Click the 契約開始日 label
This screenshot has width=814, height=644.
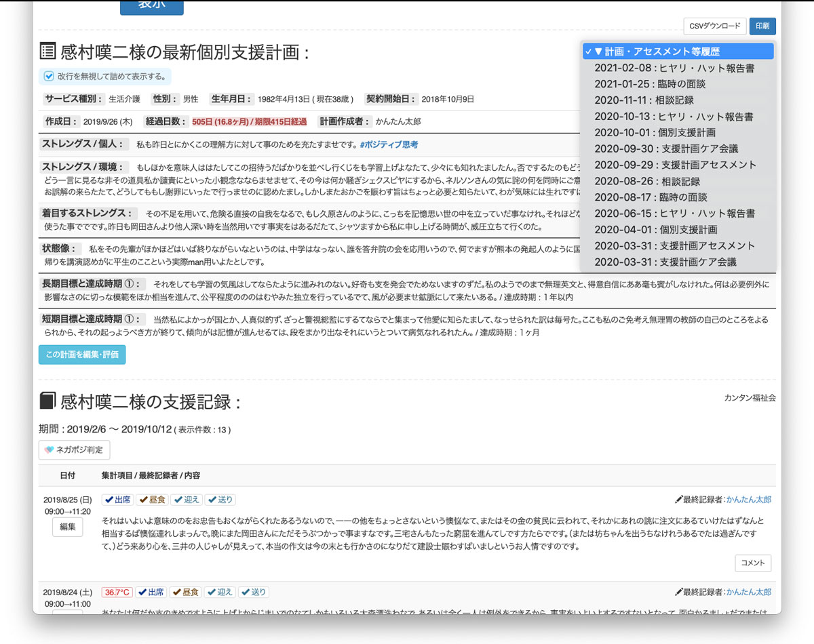click(x=390, y=99)
